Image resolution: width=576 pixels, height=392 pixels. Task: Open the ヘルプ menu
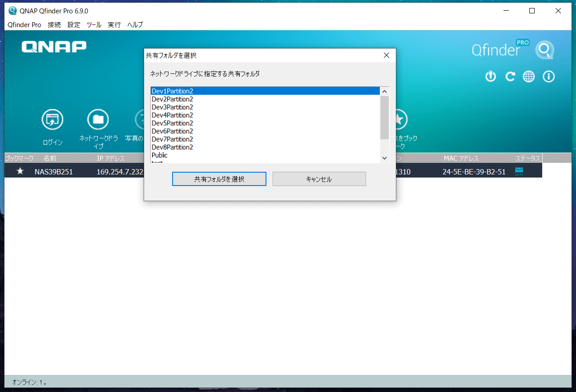pos(135,25)
